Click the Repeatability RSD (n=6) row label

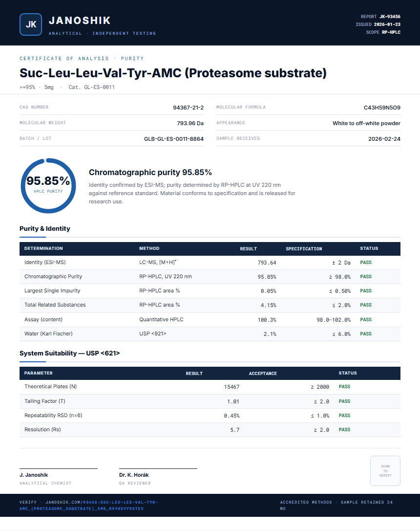tap(53, 416)
